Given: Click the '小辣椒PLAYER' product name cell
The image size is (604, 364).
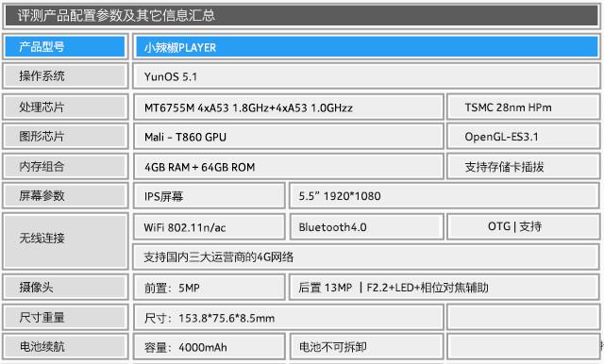Looking at the screenshot, I should [366, 47].
